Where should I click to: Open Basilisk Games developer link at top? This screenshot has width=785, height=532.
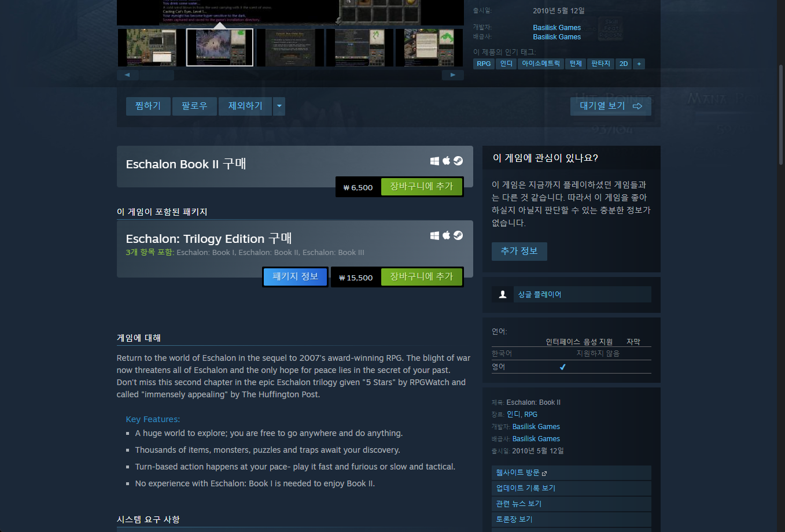[556, 28]
